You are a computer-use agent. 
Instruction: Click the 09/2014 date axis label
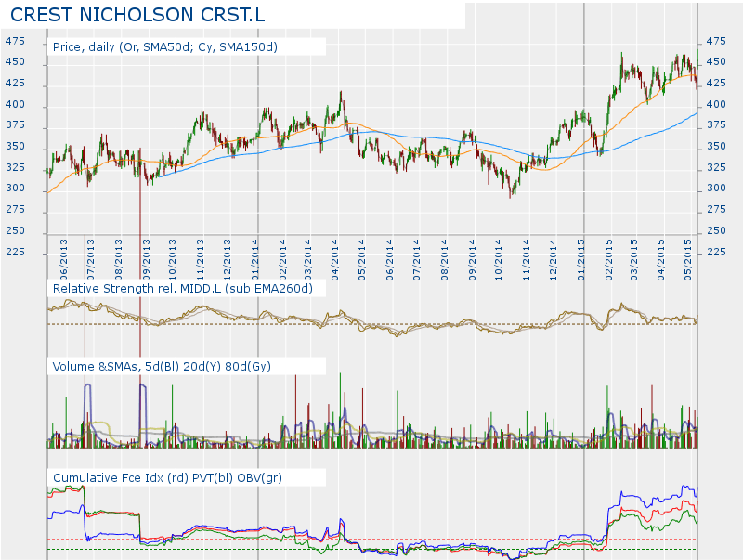472,260
